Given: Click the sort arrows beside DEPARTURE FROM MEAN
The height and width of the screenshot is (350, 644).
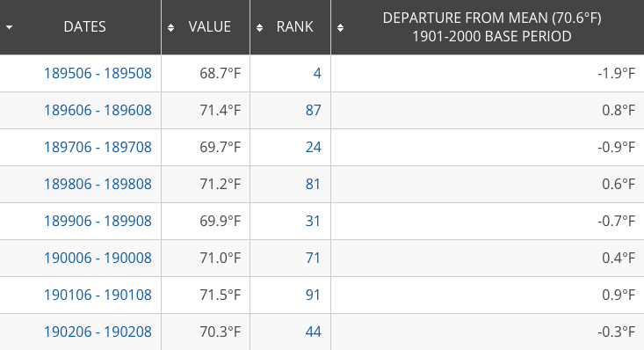Looking at the screenshot, I should point(341,27).
